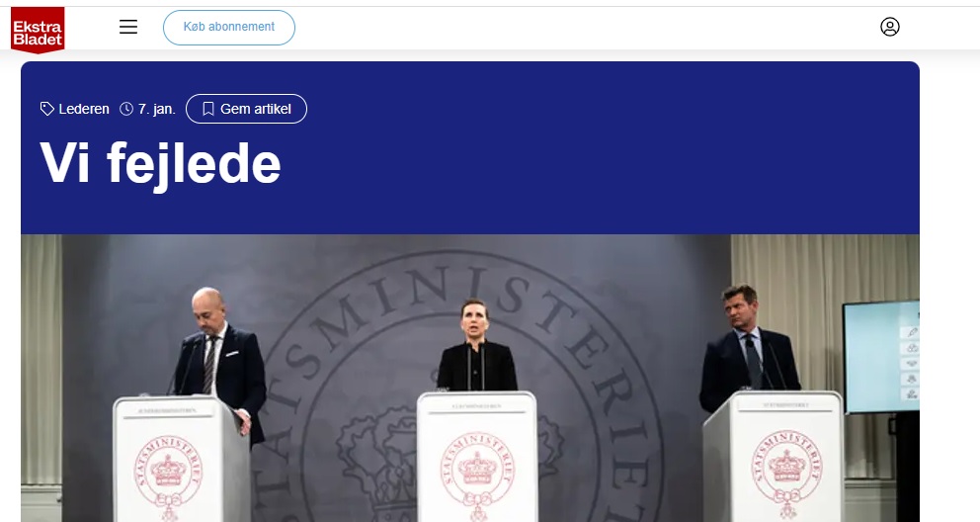Select the Lederen category tag
Viewport: 980px width, 522px height.
pyautogui.click(x=84, y=109)
